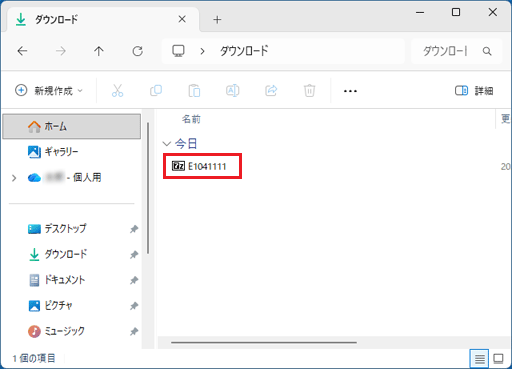Click the Copy icon in toolbar
The height and width of the screenshot is (369, 512).
[156, 90]
